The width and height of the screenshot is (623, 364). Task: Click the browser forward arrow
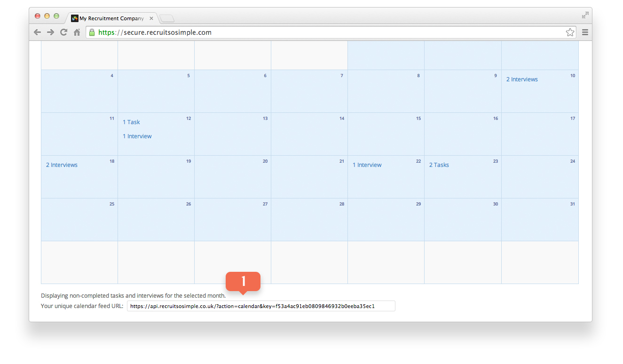(50, 32)
